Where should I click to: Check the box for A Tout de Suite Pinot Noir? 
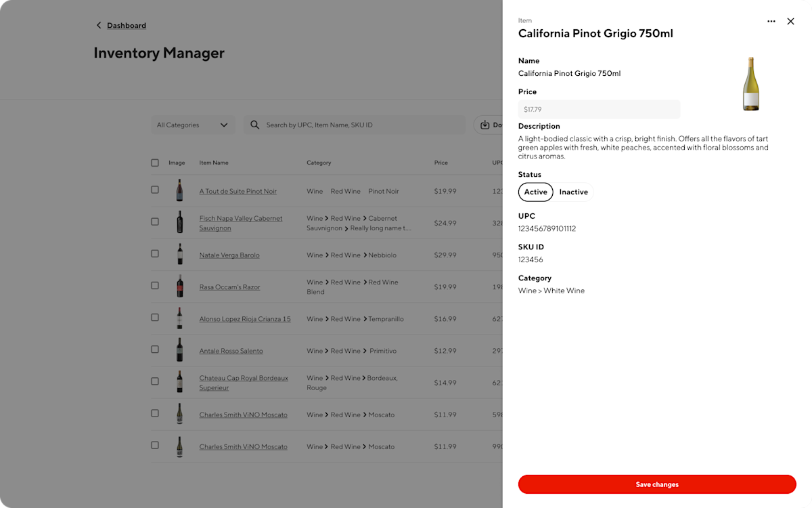coord(155,191)
